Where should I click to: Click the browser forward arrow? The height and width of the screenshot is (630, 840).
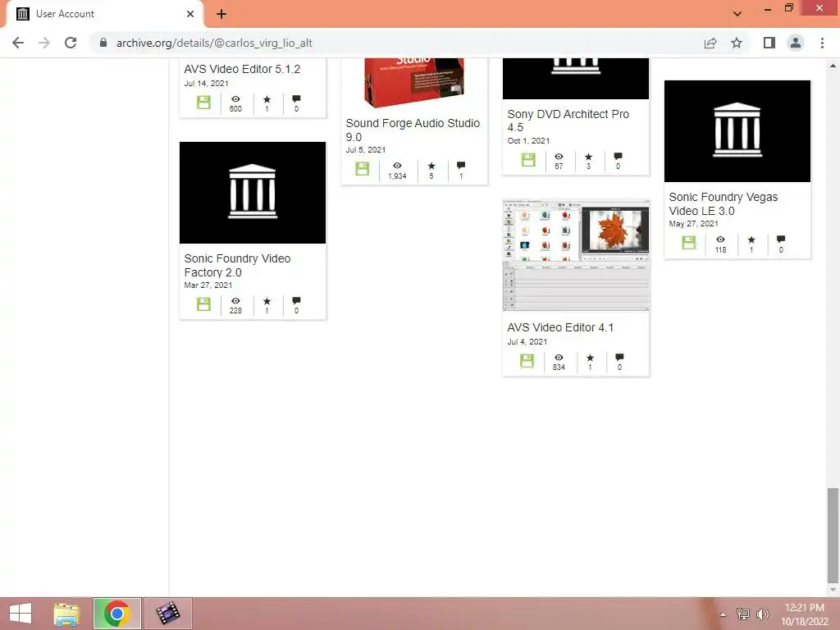pos(44,43)
